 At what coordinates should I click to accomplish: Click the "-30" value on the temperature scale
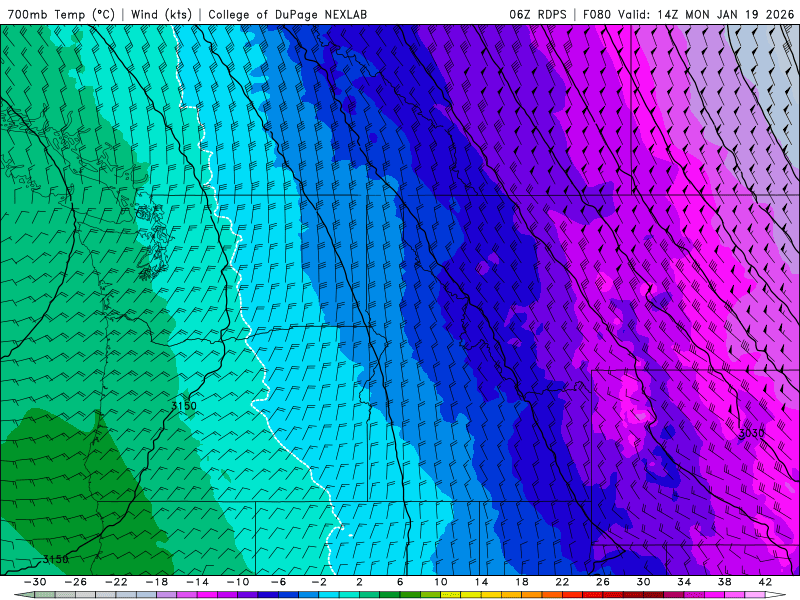[35, 582]
